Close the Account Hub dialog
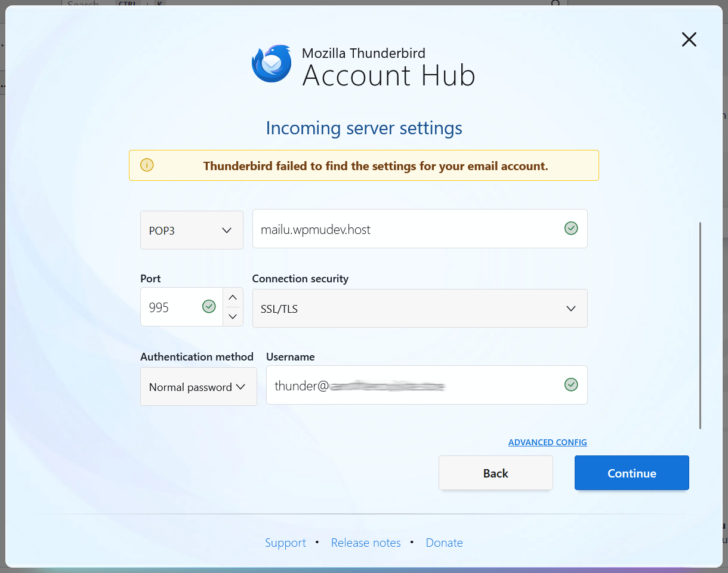This screenshot has height=573, width=728. pyautogui.click(x=689, y=39)
